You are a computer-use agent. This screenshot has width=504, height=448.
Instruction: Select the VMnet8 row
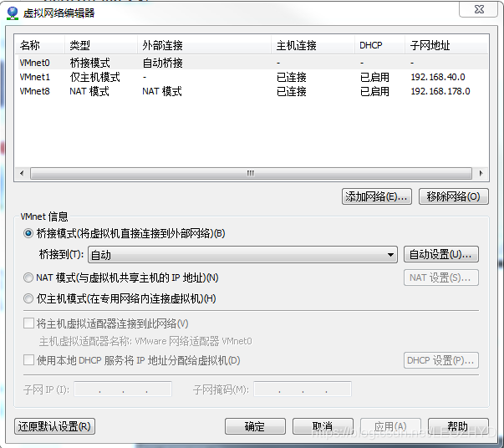coord(252,91)
